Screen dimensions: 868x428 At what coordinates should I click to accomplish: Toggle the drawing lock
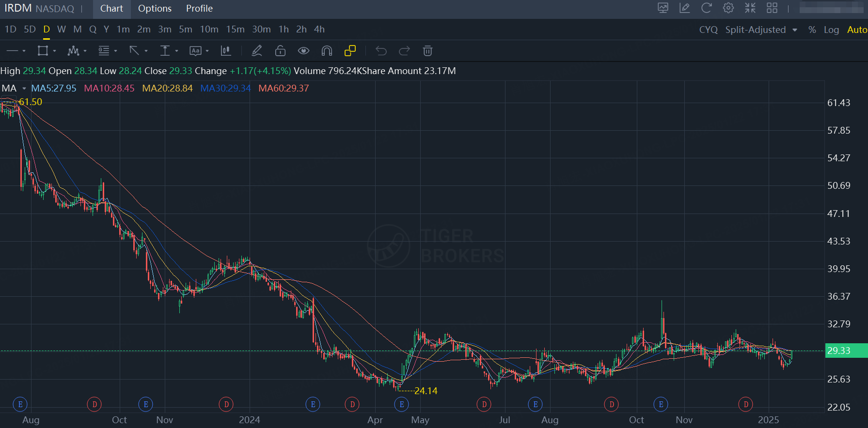(280, 51)
